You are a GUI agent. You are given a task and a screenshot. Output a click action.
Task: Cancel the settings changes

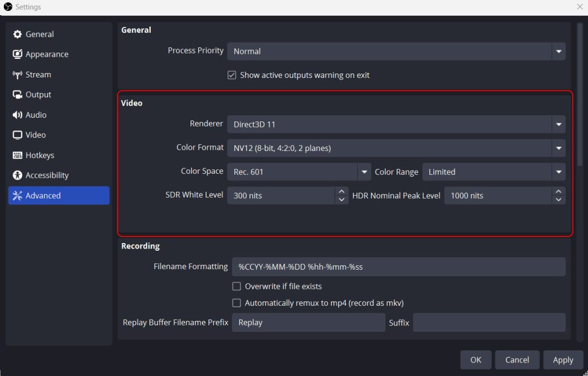click(517, 360)
